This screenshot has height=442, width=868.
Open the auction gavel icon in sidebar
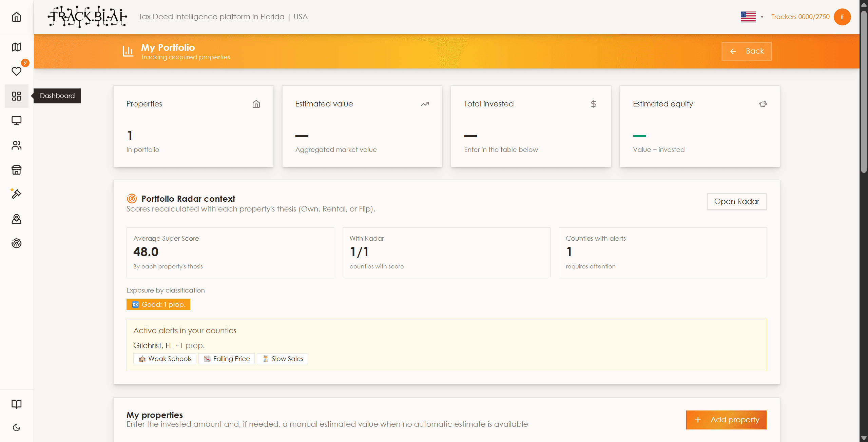pos(16,194)
